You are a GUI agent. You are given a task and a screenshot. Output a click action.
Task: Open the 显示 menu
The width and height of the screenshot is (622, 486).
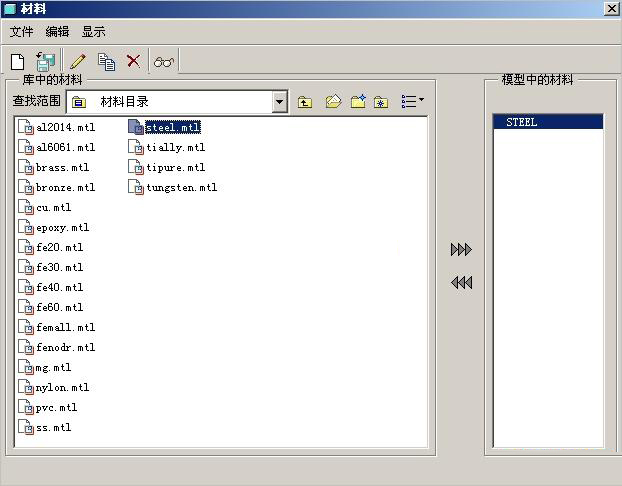(x=94, y=31)
